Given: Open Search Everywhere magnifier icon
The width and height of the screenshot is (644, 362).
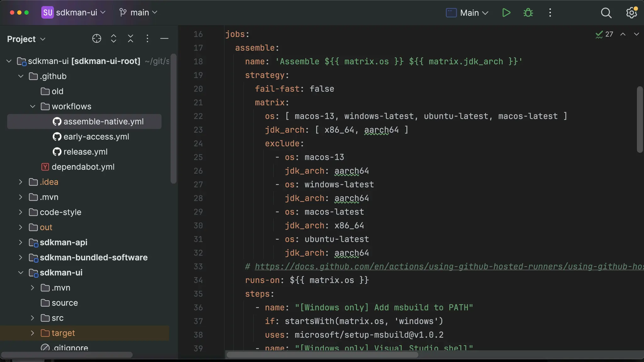Looking at the screenshot, I should [606, 13].
